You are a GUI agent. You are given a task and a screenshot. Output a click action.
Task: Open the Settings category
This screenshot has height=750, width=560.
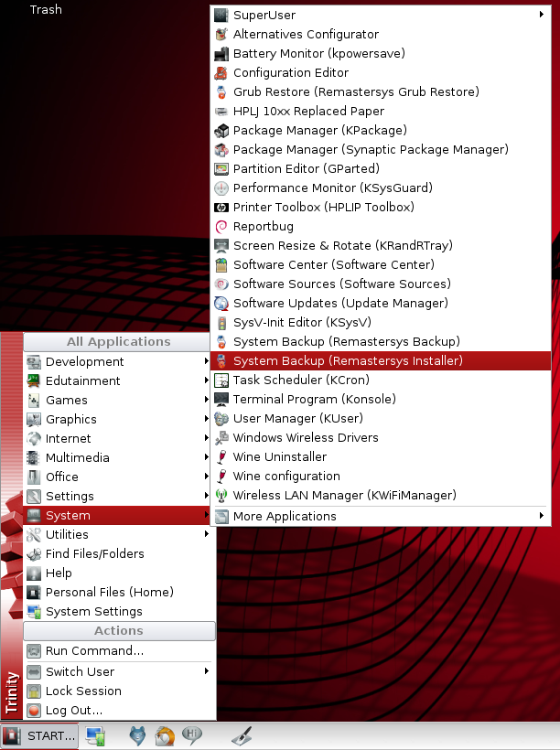click(117, 496)
